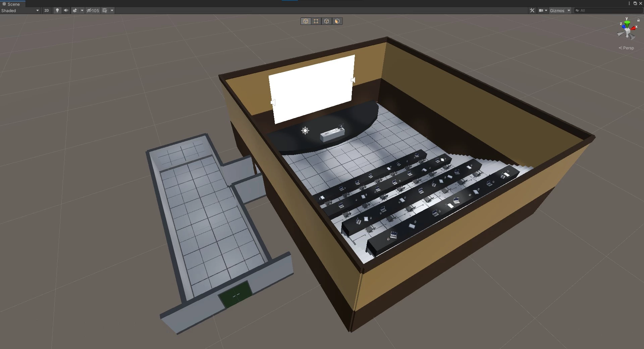
Task: Select the dashed selection-outline cube icon
Action: [316, 21]
